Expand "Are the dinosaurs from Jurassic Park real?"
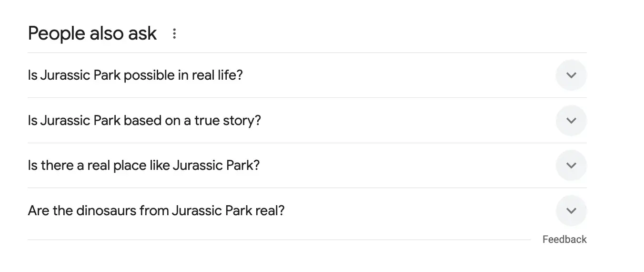 [x=156, y=210]
